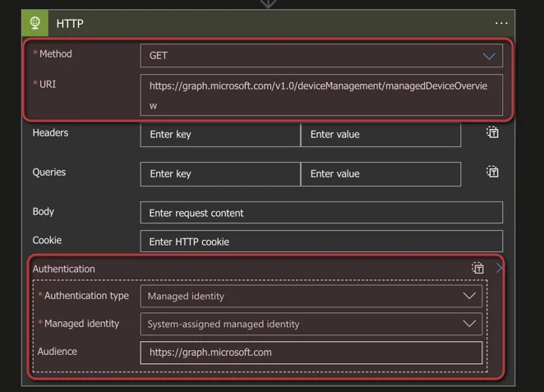Open the HTTP action ellipsis menu

click(501, 23)
